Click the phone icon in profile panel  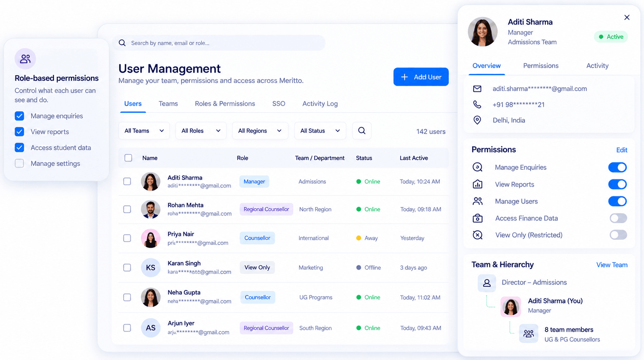pyautogui.click(x=477, y=105)
